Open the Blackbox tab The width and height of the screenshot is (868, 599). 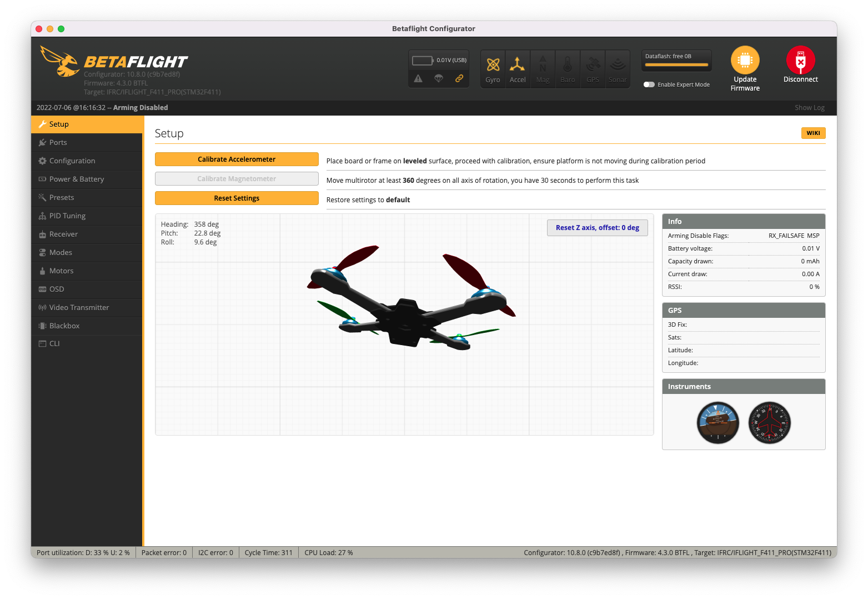coord(87,326)
